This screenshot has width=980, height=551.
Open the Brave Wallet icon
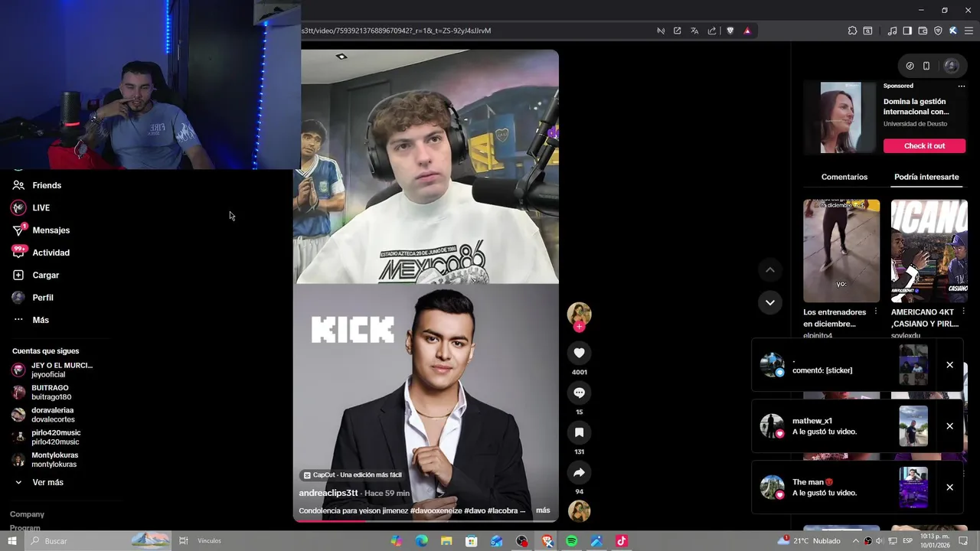(x=923, y=31)
